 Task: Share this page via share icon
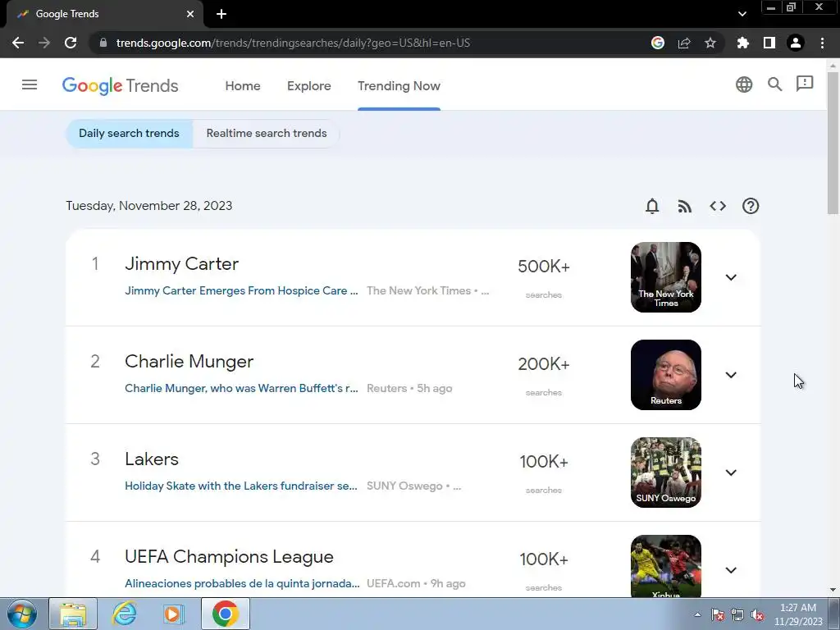coord(684,43)
